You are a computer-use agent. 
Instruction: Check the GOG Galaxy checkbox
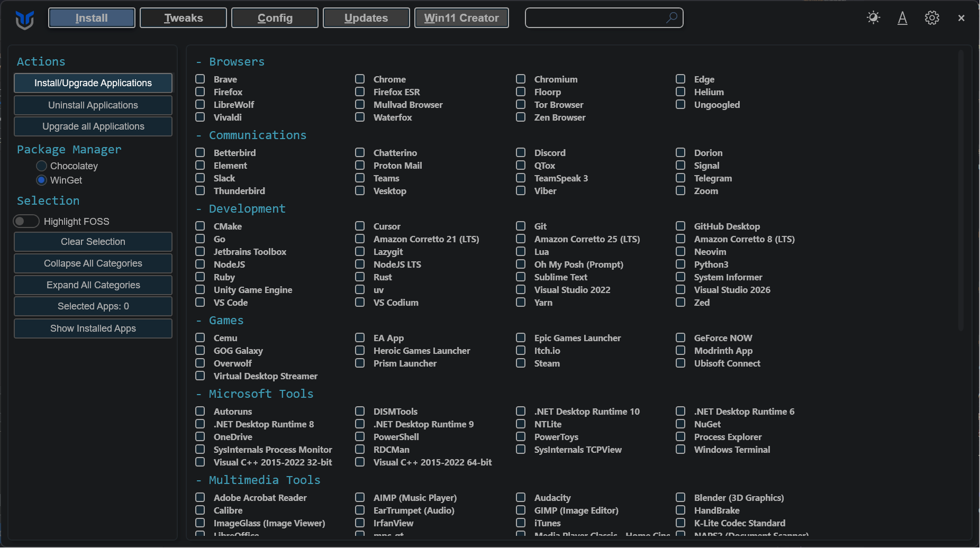pos(200,350)
